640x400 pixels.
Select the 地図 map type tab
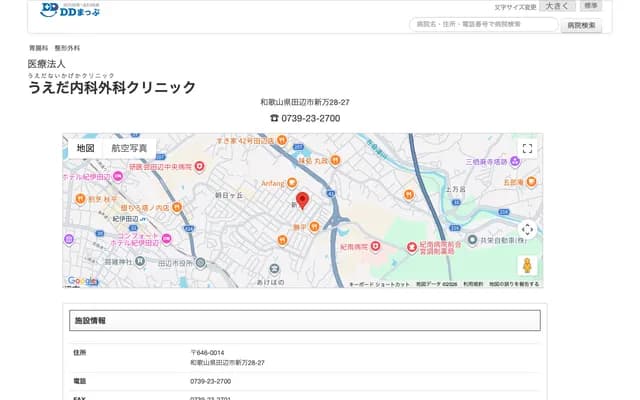85,148
